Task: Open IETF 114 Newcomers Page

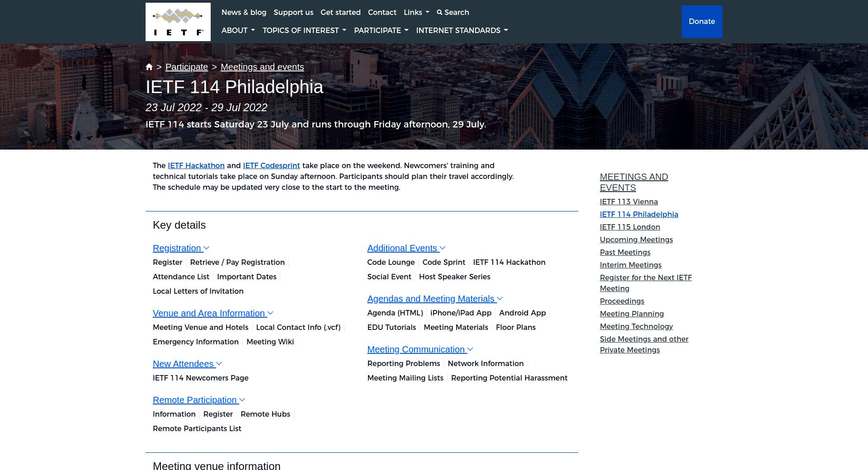Action: (x=201, y=378)
